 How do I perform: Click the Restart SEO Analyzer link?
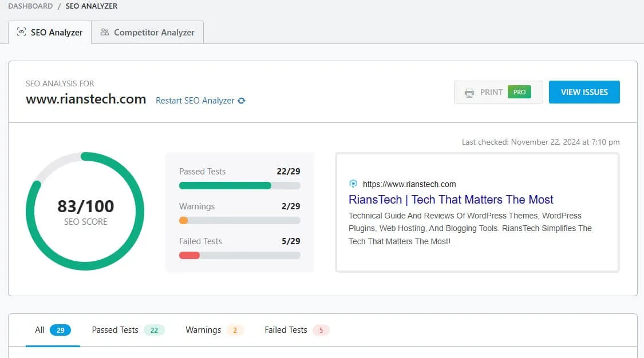pos(195,100)
